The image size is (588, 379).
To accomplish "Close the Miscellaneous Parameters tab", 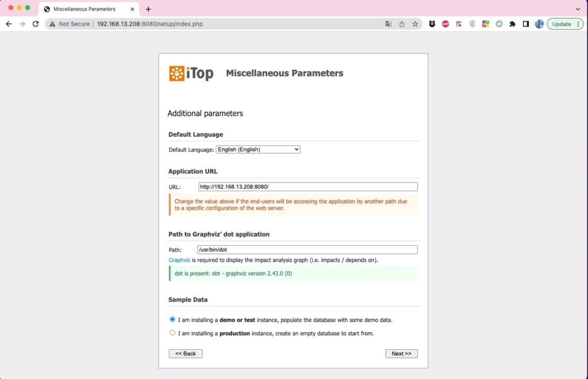I will click(133, 9).
